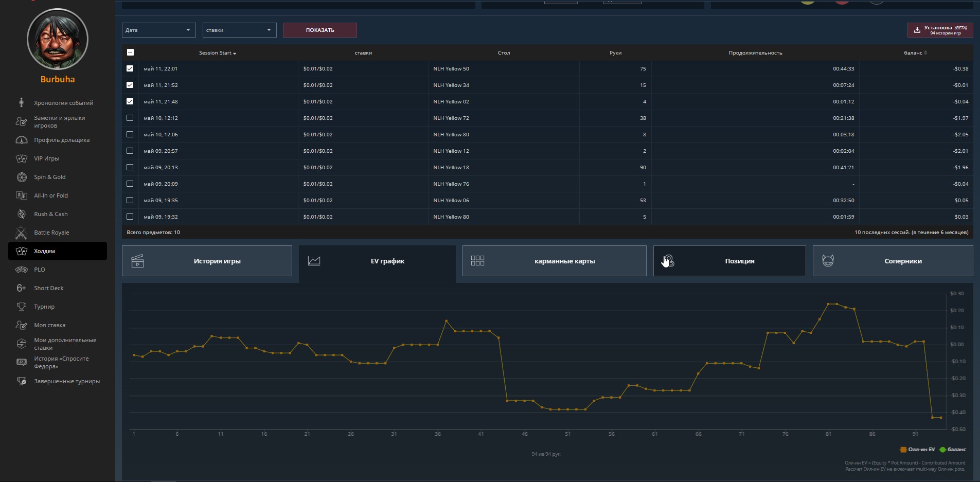Check the май 10, 12:06 session
This screenshot has height=482, width=980.
(130, 134)
